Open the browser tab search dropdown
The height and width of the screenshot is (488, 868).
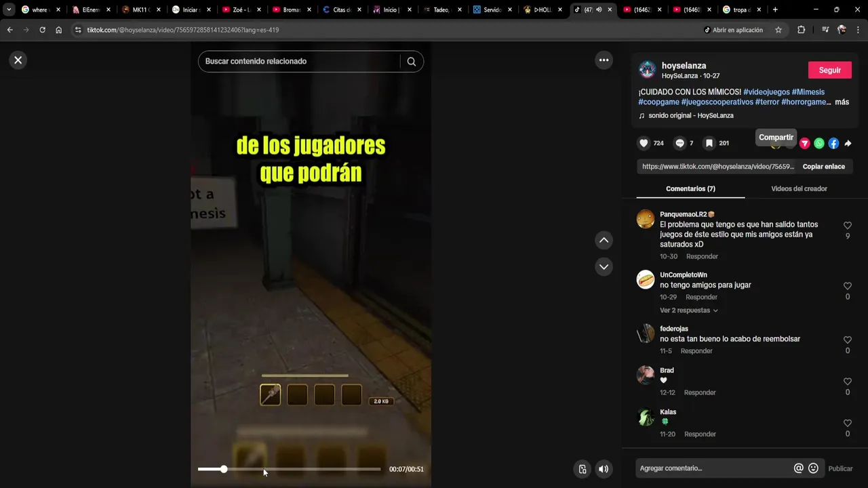pos(9,9)
